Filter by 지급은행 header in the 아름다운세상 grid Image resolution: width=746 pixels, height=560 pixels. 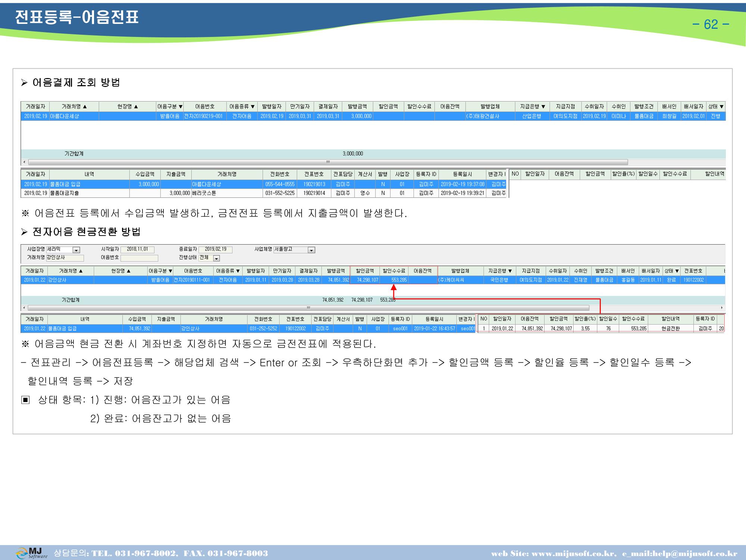tap(533, 106)
